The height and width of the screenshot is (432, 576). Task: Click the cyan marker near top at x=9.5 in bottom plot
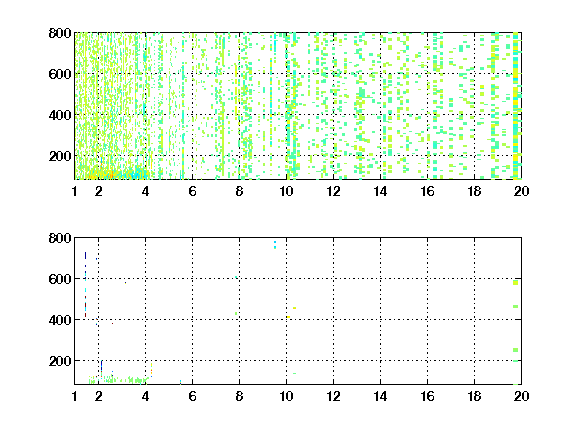coord(275,245)
